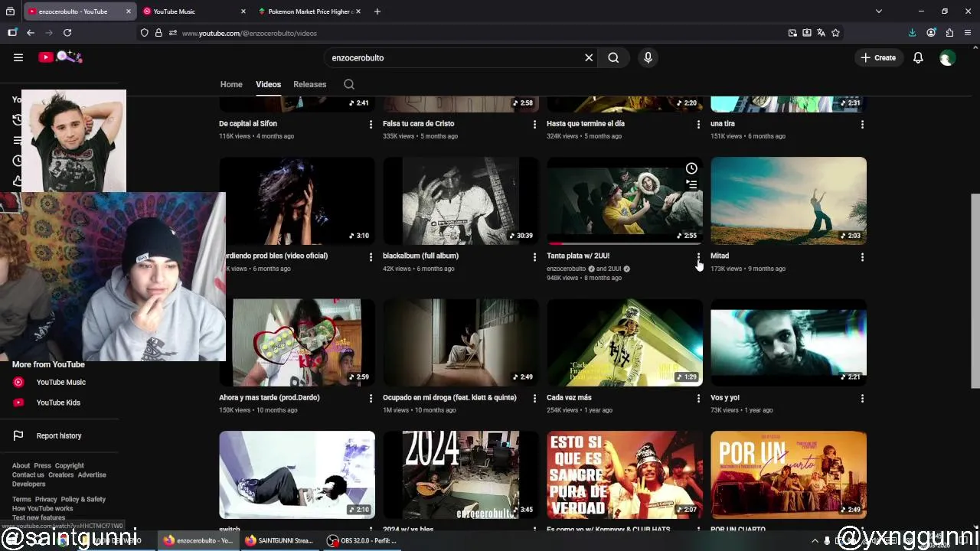Open options menu for Tanta plata w/ 2UU!
Image resolution: width=980 pixels, height=551 pixels.
(x=698, y=257)
